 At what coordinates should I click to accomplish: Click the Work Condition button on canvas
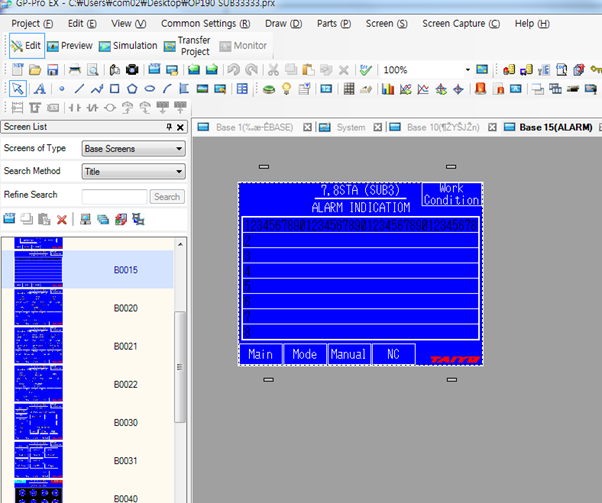click(x=452, y=194)
